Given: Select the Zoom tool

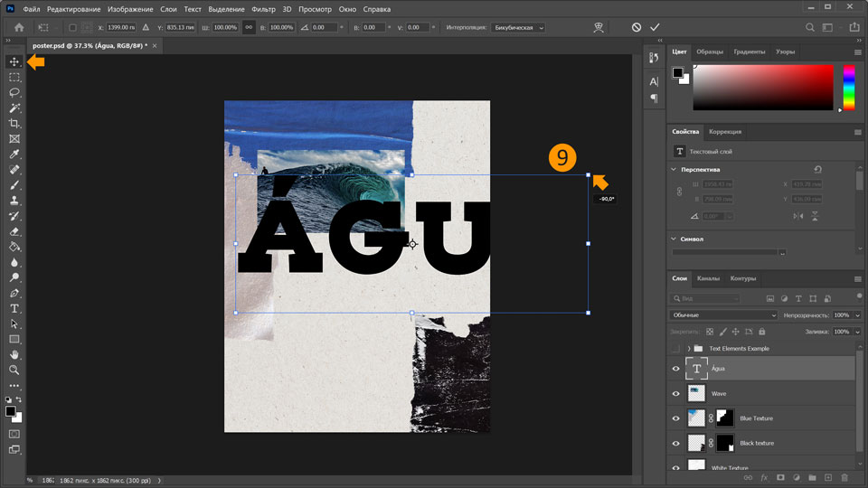Looking at the screenshot, I should 14,371.
